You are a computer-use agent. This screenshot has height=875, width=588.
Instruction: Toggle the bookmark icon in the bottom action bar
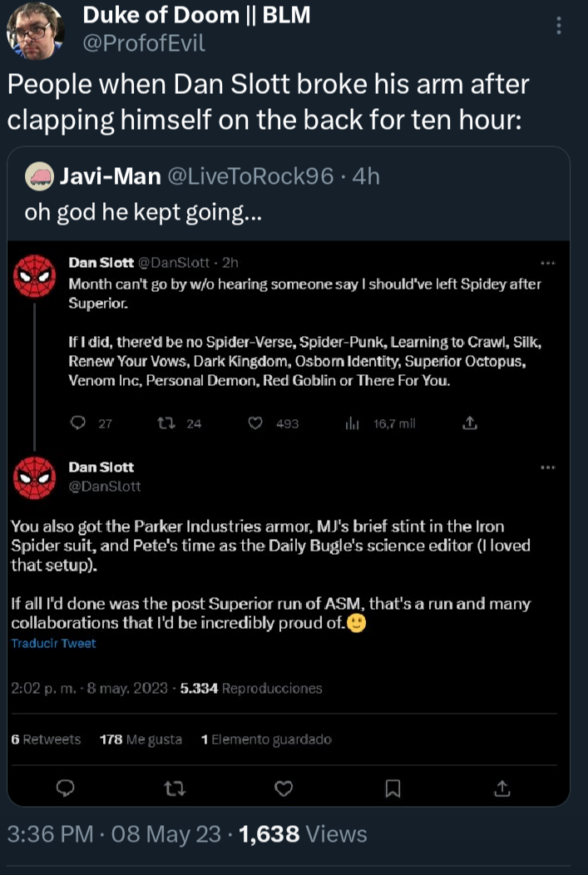tap(393, 787)
